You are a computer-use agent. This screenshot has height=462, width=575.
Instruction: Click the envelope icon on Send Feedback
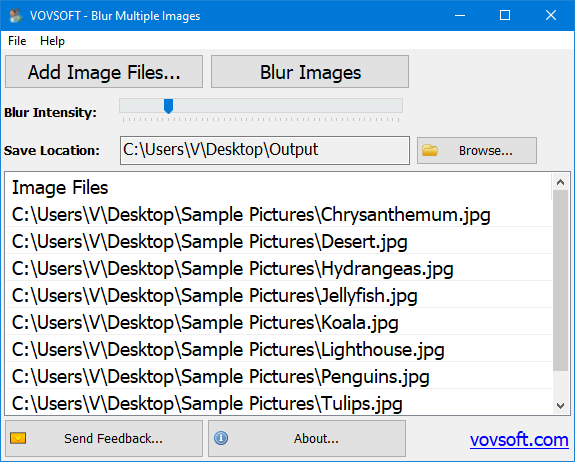[18, 438]
